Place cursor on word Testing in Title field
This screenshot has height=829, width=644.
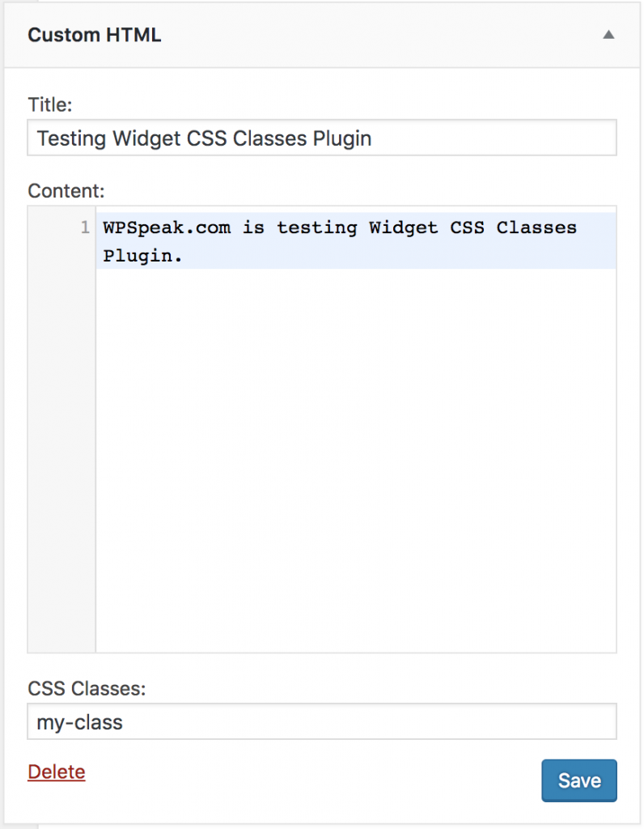(71, 139)
